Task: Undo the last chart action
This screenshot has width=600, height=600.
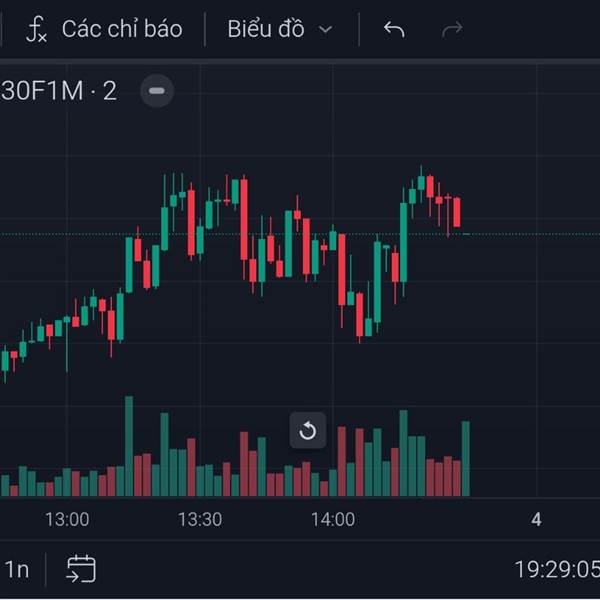Action: pos(394,29)
